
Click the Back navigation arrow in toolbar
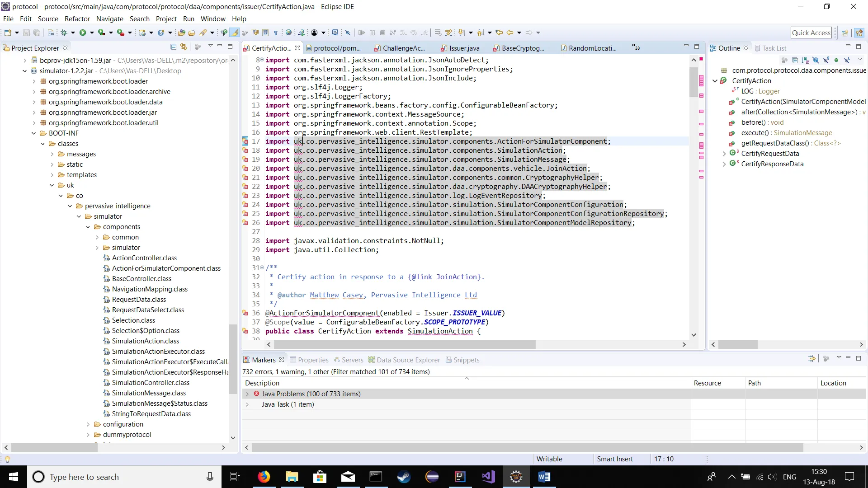(x=510, y=33)
